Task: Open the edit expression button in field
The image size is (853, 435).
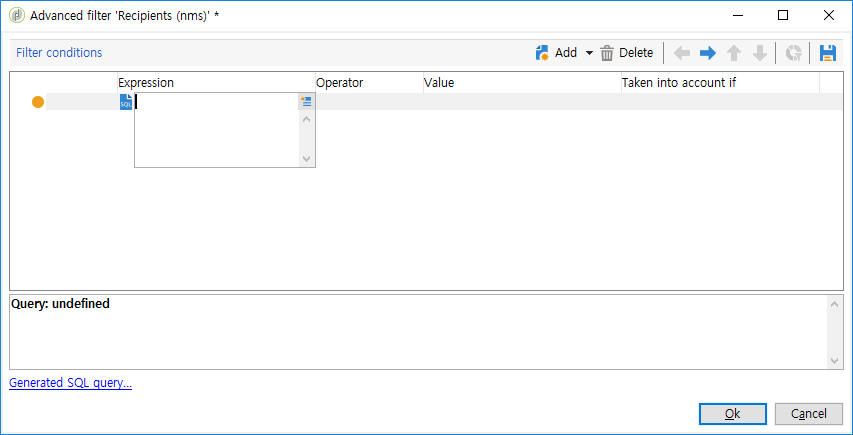Action: (x=307, y=101)
